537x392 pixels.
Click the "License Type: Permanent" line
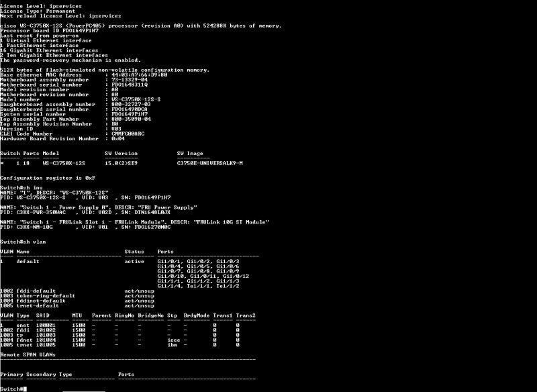38,11
